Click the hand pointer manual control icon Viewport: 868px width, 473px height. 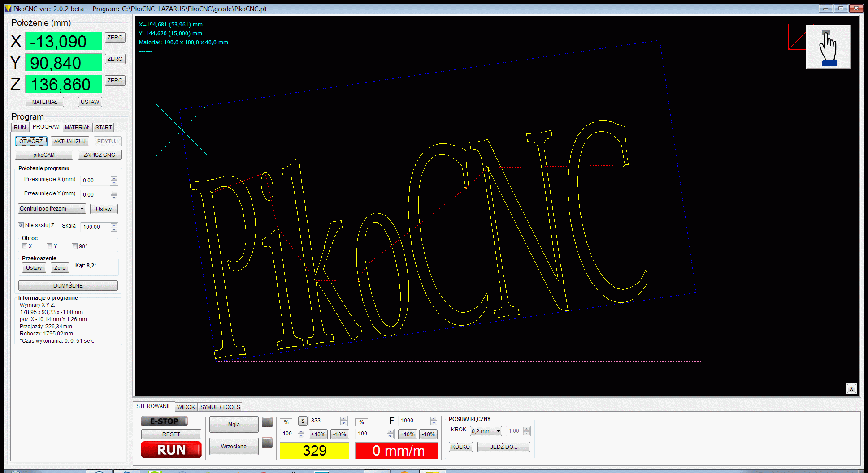828,47
